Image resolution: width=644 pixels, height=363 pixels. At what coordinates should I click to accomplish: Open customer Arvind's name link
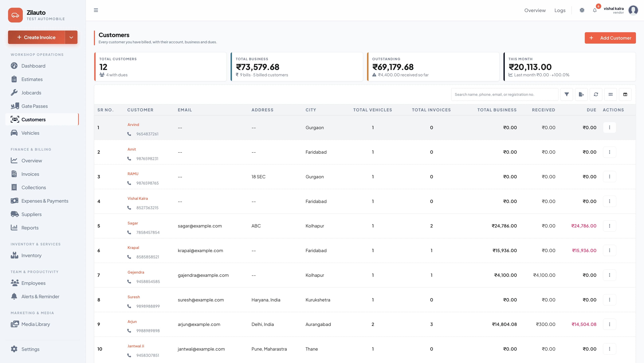coord(133,124)
